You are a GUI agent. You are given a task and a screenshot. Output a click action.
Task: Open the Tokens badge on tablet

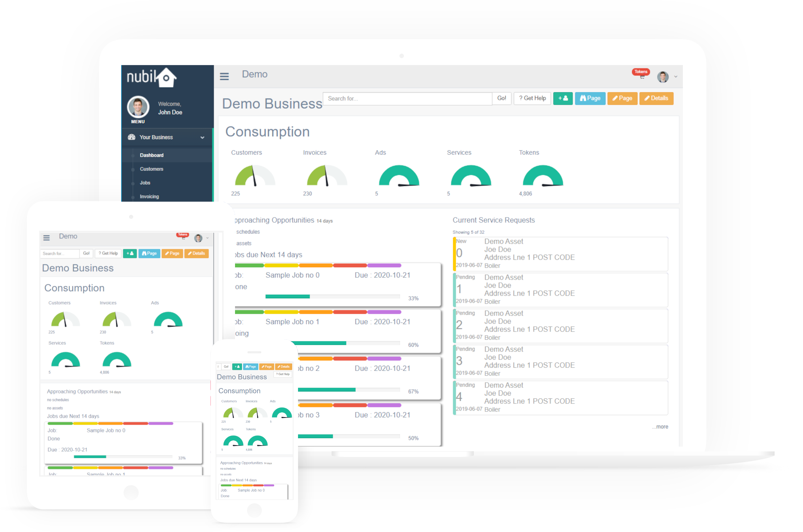point(182,235)
